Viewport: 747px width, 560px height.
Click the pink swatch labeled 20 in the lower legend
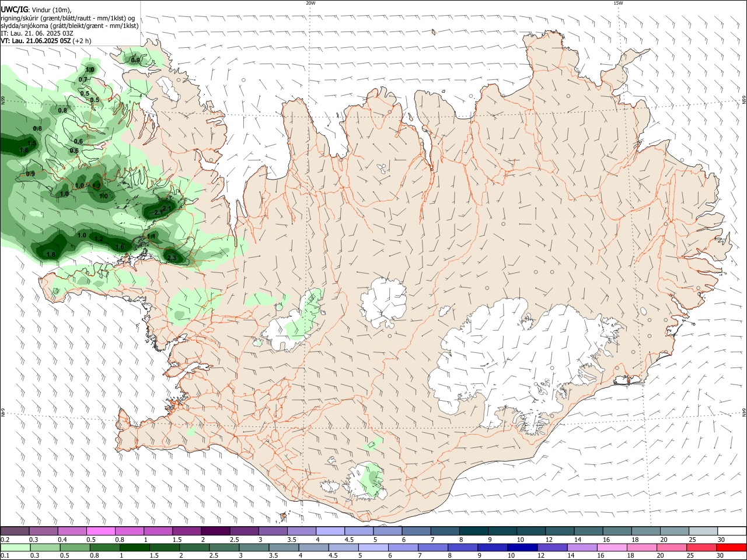671,547
